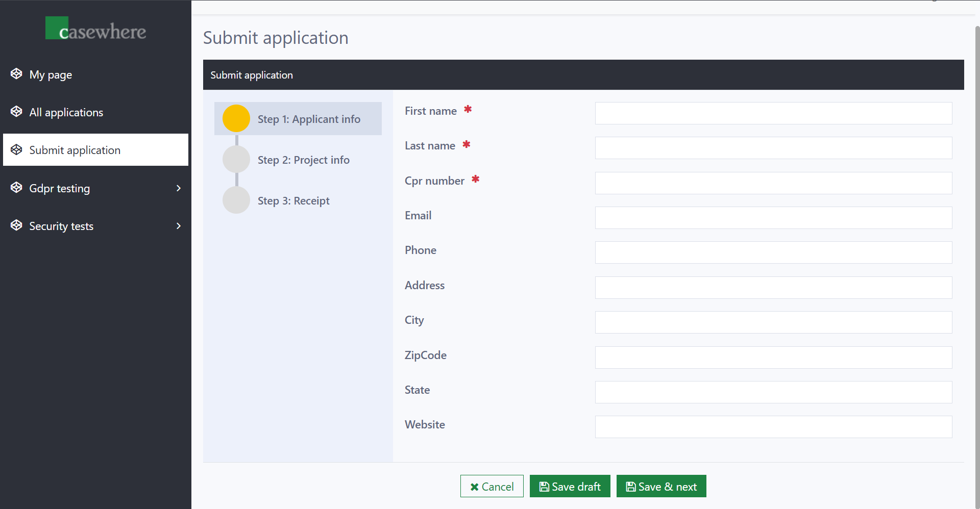
Task: Click the X icon on Cancel button
Action: pyautogui.click(x=474, y=486)
